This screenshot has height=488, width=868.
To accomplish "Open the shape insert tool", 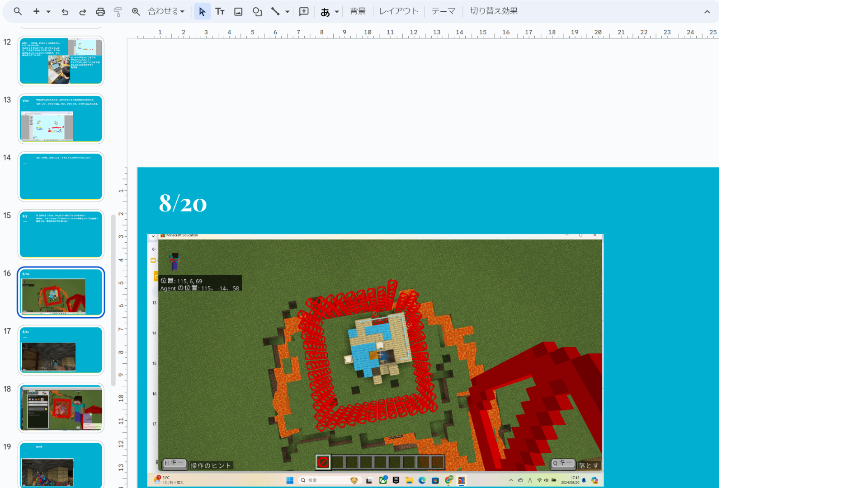I will tap(257, 12).
